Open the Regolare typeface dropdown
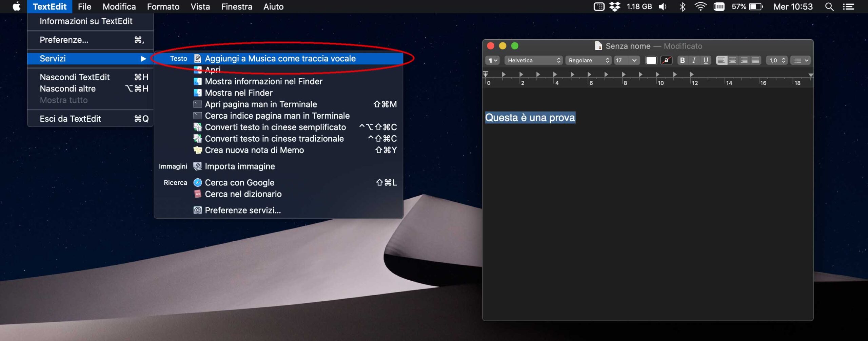Screen dimensions: 868x341 588,60
